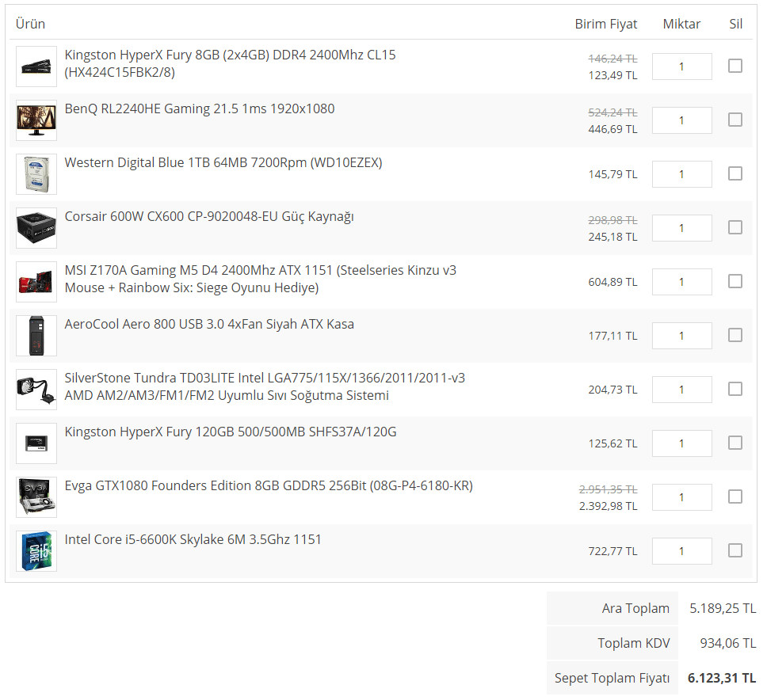Click the Miktar column header

681,24
